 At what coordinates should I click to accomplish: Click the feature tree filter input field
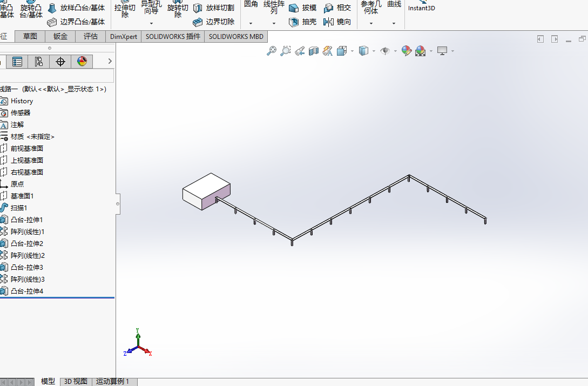click(x=57, y=76)
